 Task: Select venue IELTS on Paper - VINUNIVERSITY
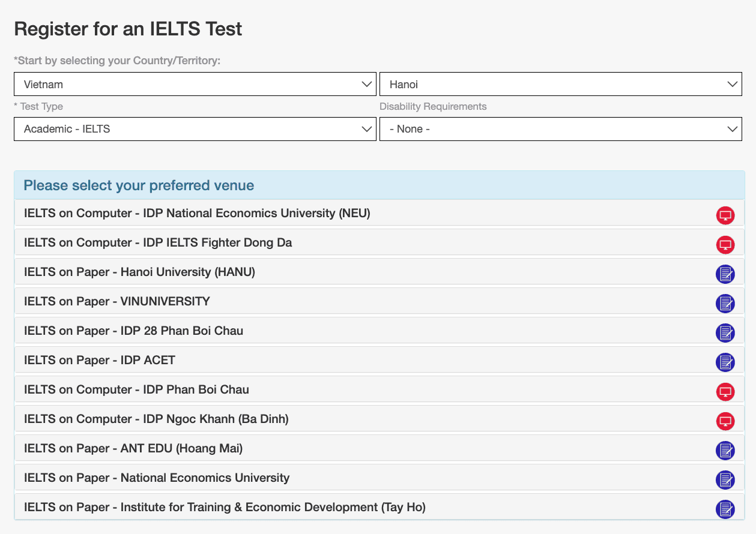tap(117, 301)
